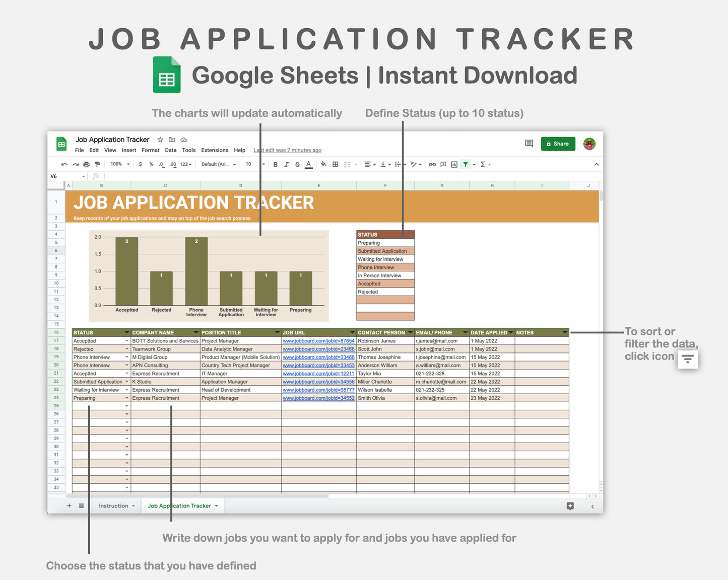
Task: Insert a comment from the toolbar
Action: (x=443, y=164)
